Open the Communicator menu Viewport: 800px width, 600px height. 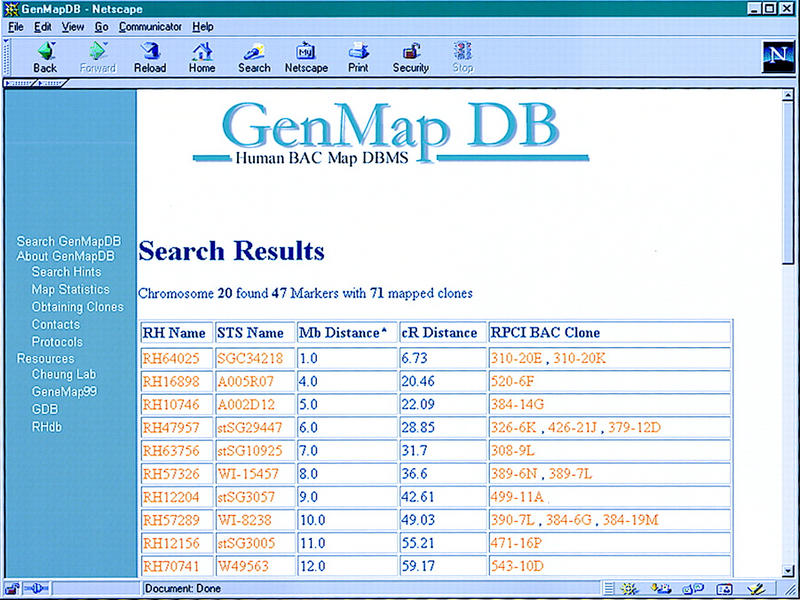[x=150, y=27]
